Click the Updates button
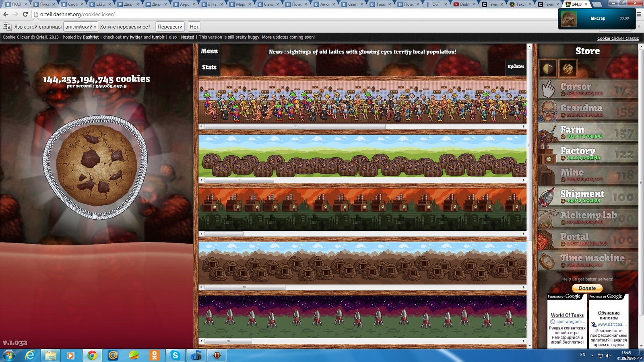This screenshot has width=644, height=362. (x=516, y=66)
